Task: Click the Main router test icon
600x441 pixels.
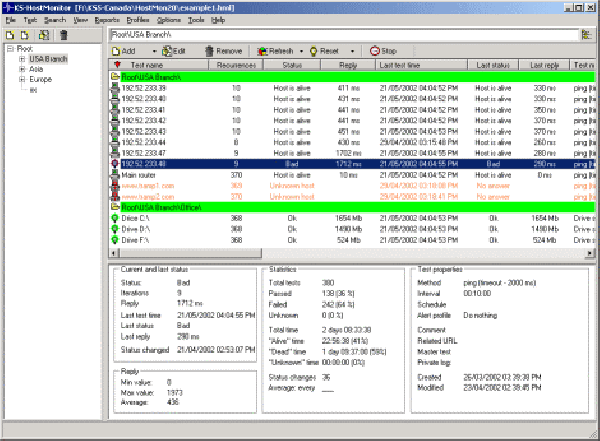Action: [x=115, y=175]
